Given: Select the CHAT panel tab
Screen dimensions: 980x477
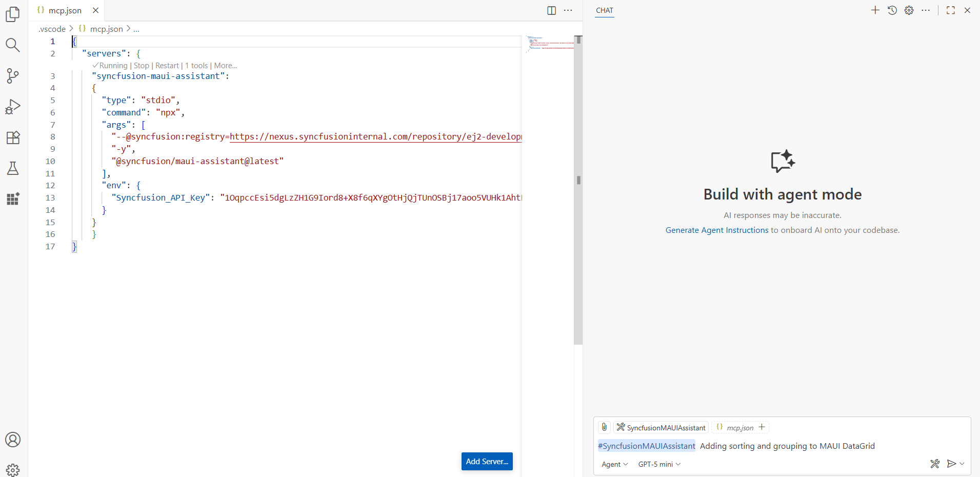Looking at the screenshot, I should tap(605, 10).
